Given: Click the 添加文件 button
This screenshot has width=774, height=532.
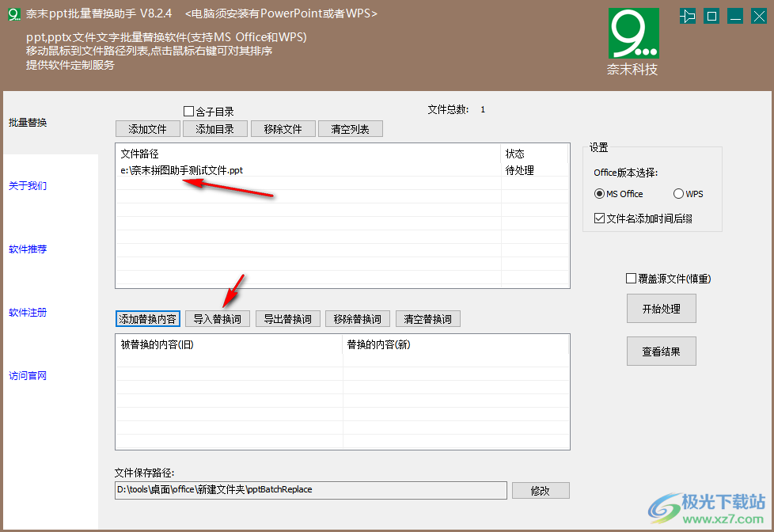Looking at the screenshot, I should tap(147, 129).
